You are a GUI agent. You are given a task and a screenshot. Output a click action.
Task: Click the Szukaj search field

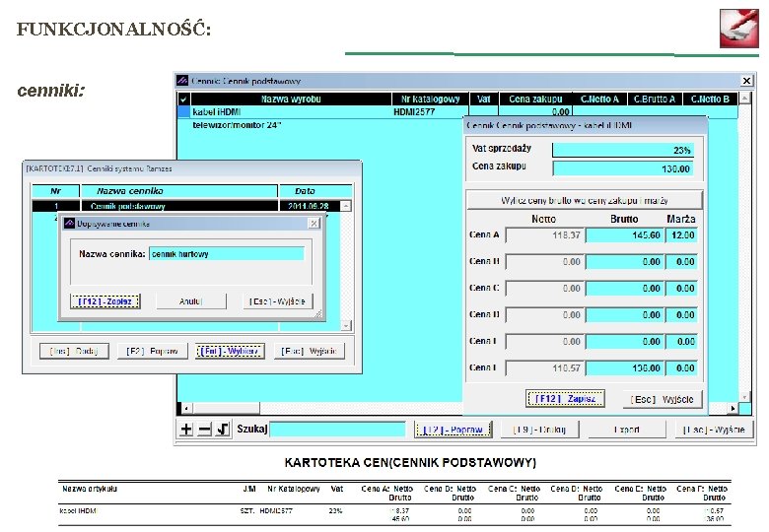337,430
